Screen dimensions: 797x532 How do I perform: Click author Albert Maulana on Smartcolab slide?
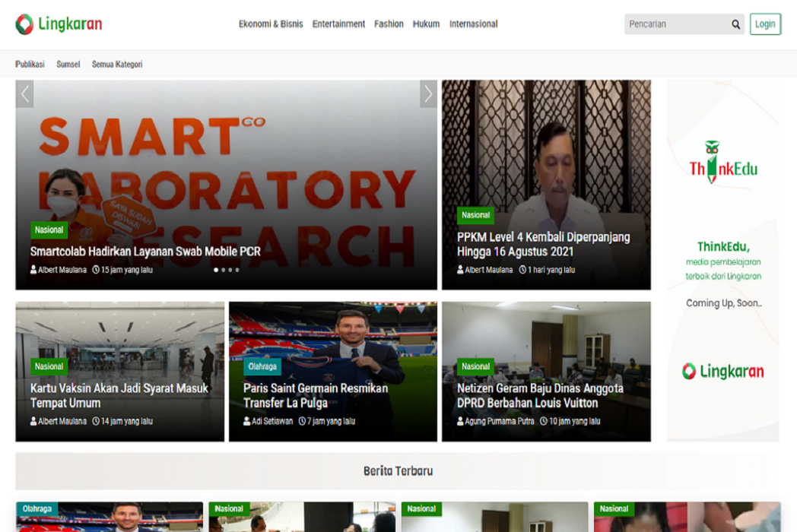[59, 270]
